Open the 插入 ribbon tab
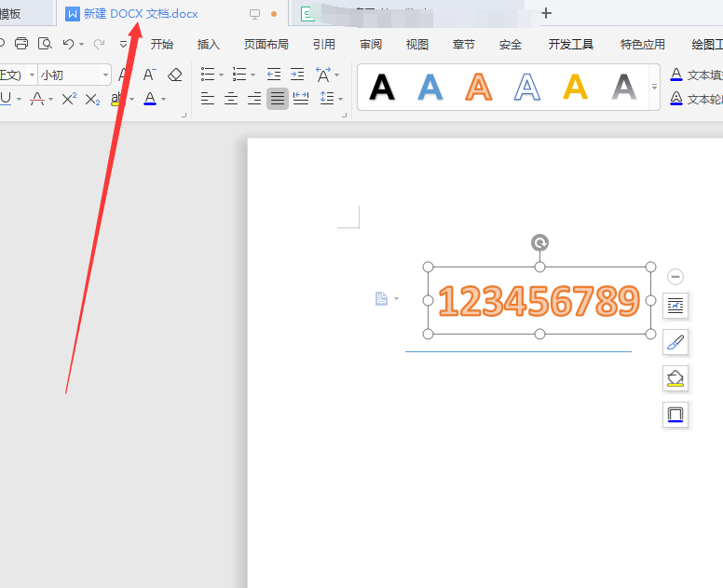The image size is (723, 588). pyautogui.click(x=209, y=44)
